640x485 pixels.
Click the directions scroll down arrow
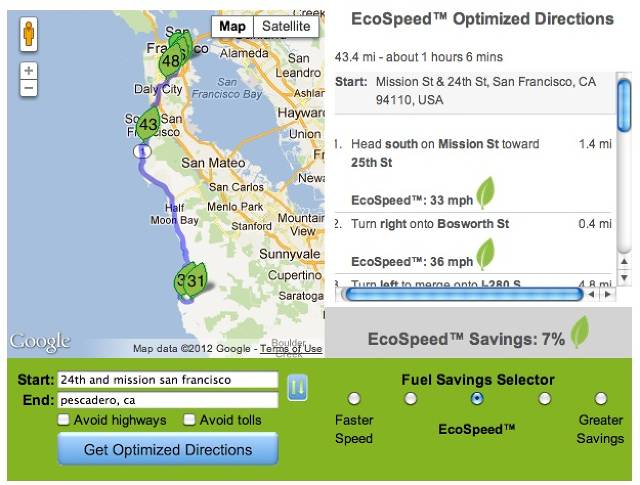(624, 277)
